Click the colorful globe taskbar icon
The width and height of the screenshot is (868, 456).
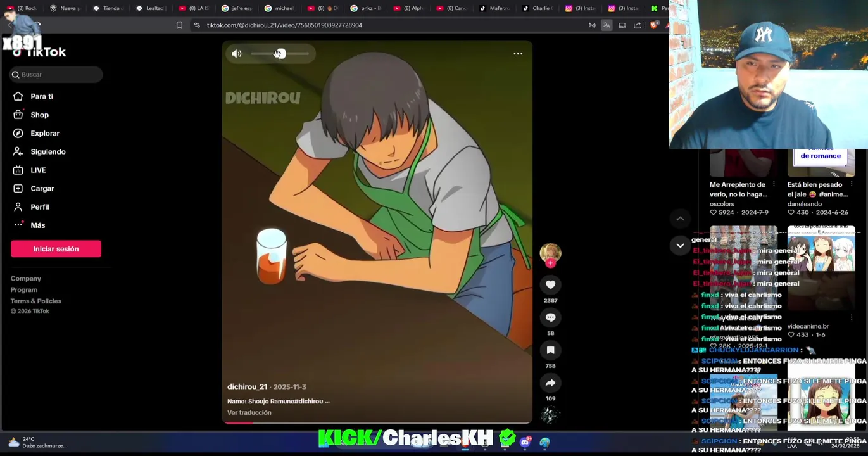(x=544, y=442)
